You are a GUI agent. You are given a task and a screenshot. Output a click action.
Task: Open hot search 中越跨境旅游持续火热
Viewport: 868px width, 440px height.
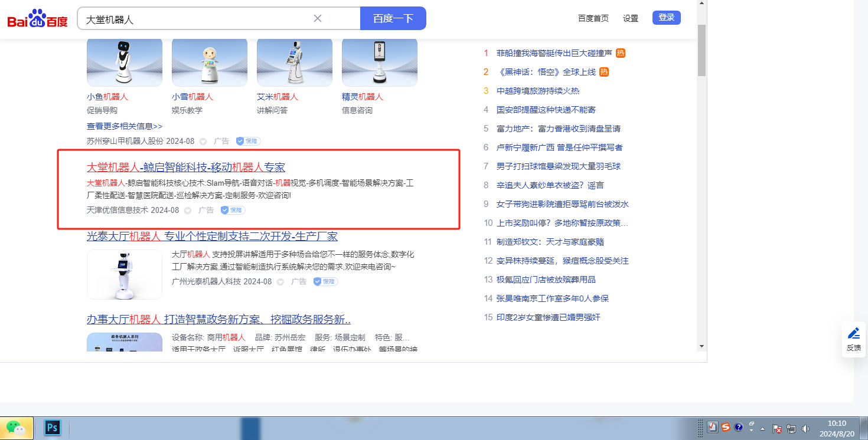[538, 91]
